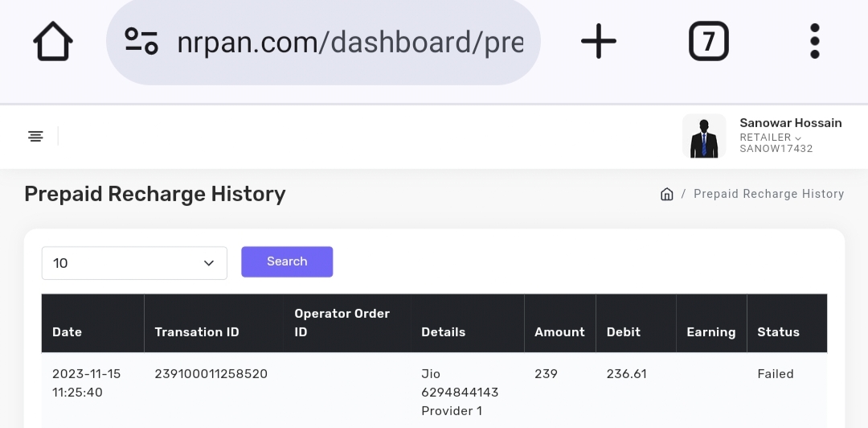This screenshot has width=868, height=428.
Task: Click the Amount column header
Action: (x=559, y=331)
